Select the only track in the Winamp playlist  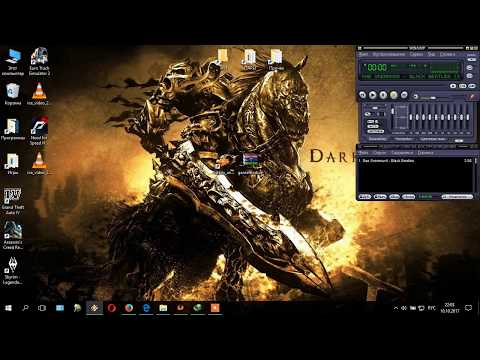click(x=415, y=161)
